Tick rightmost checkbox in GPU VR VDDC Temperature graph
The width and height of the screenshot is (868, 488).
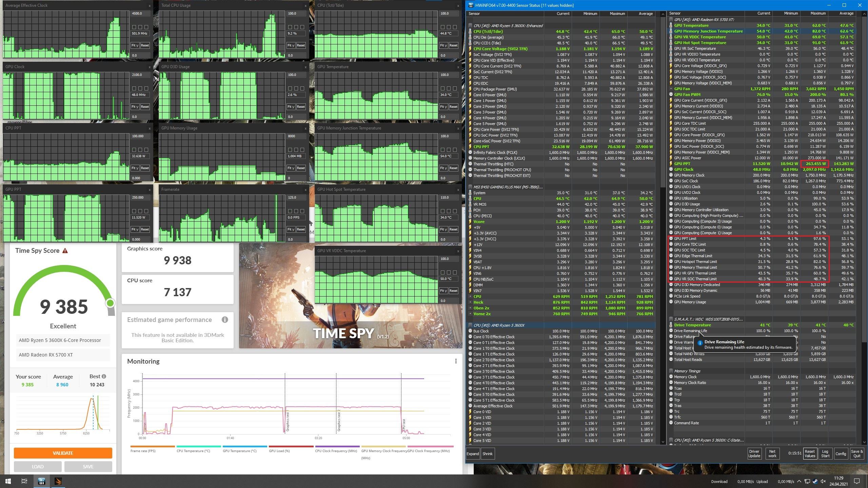click(455, 272)
